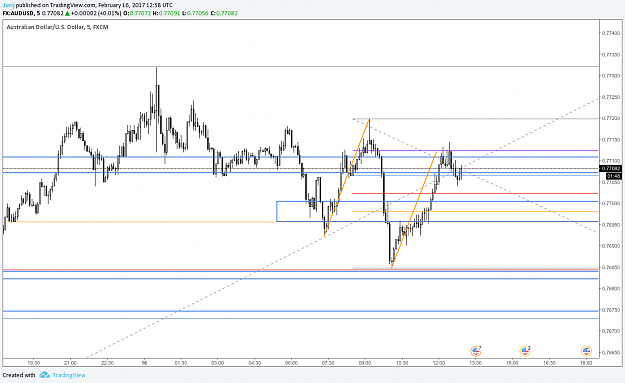Select the chart title Australian Dollar/U.S. Dollar, 5, FXCM

57,27
